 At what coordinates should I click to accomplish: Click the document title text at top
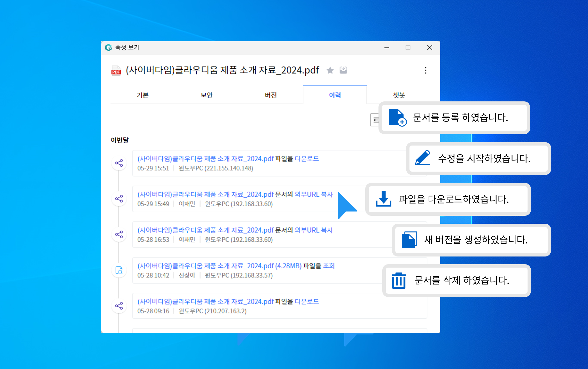click(222, 70)
